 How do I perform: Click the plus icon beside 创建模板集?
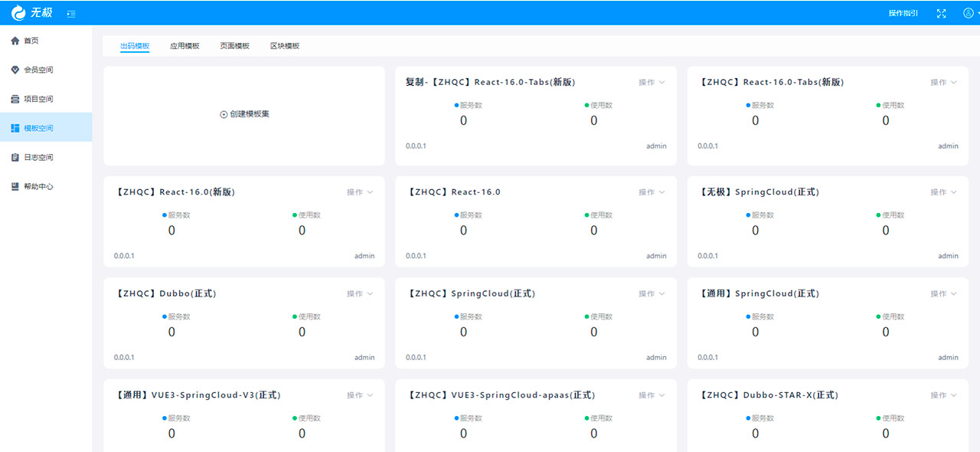224,114
